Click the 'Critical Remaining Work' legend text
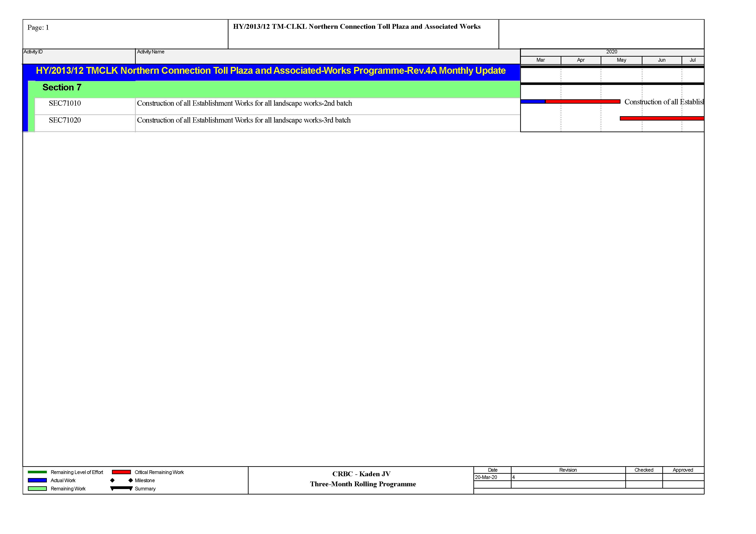The height and width of the screenshot is (534, 756). coord(159,472)
